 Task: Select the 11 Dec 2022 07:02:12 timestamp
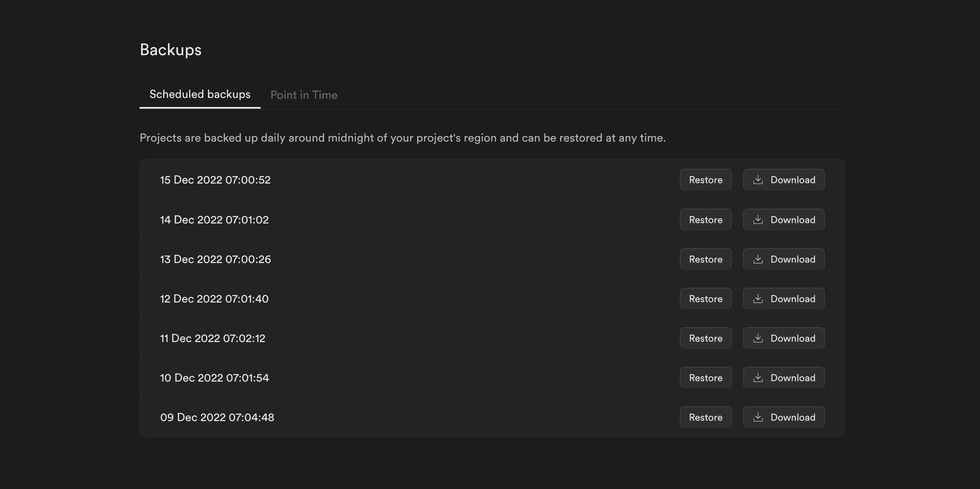point(212,338)
